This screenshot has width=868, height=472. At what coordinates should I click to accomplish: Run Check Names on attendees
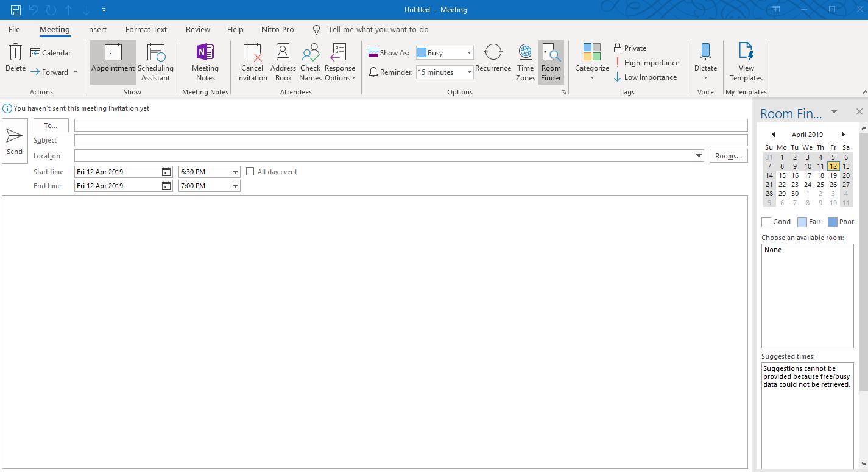(x=310, y=62)
